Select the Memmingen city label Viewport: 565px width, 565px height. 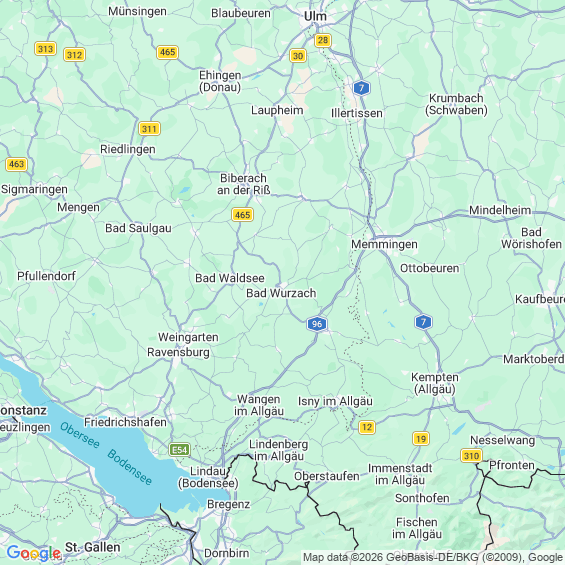tap(384, 244)
